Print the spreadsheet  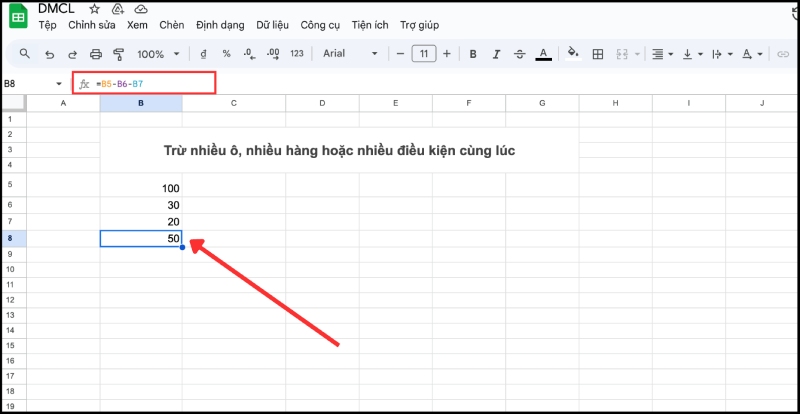click(x=96, y=54)
